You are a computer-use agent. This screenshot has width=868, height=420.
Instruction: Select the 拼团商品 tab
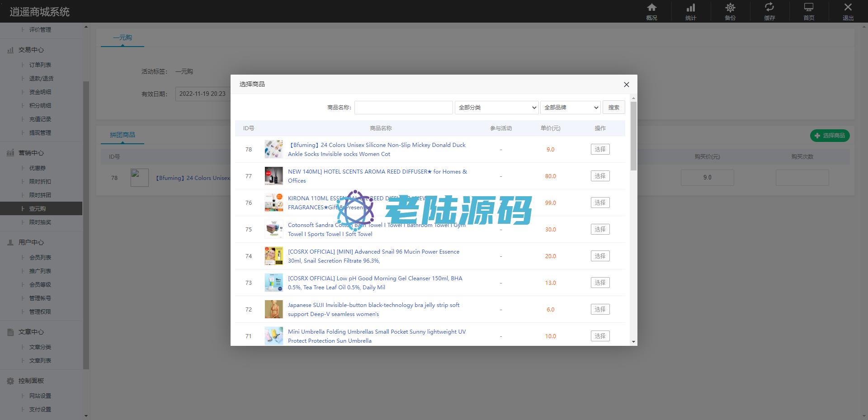123,135
